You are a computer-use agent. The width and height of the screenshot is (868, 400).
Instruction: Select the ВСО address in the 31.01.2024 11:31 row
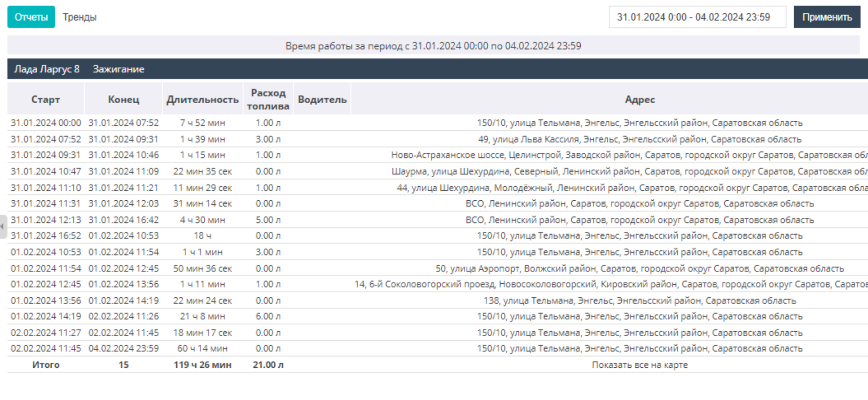click(x=640, y=204)
